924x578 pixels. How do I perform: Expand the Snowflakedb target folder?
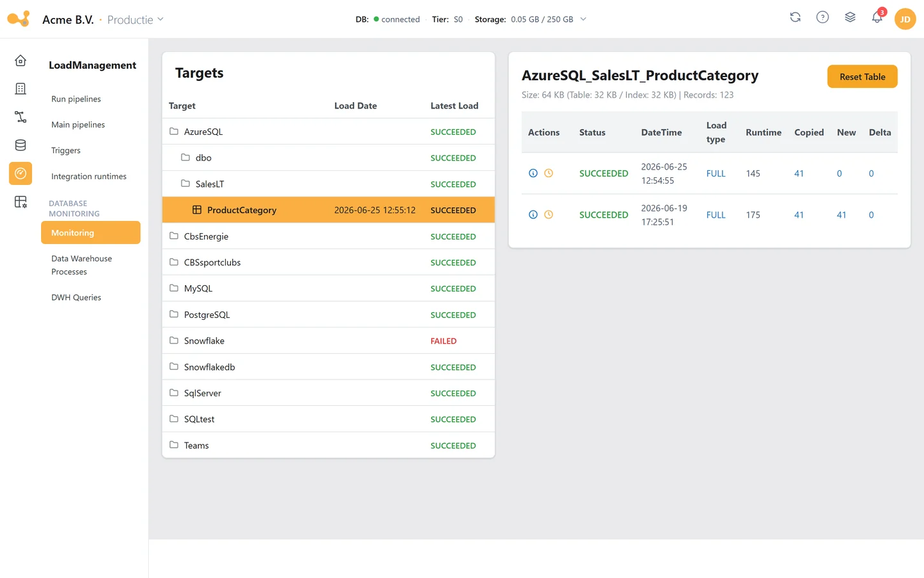pos(329,367)
